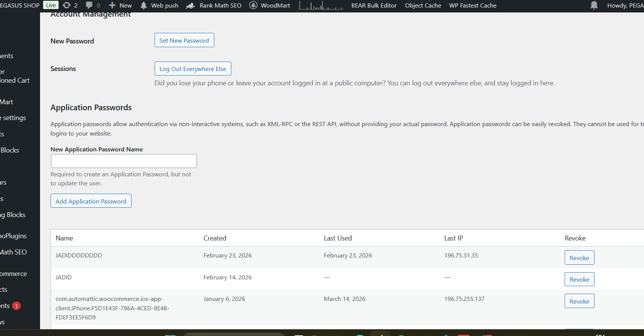
Task: Click the site stats sparkline graph
Action: click(x=321, y=5)
